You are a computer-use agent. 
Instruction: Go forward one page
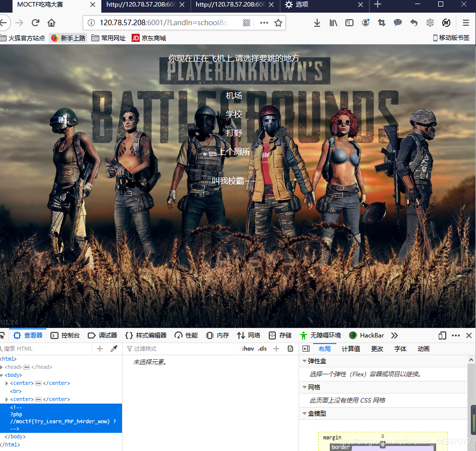pyautogui.click(x=19, y=23)
